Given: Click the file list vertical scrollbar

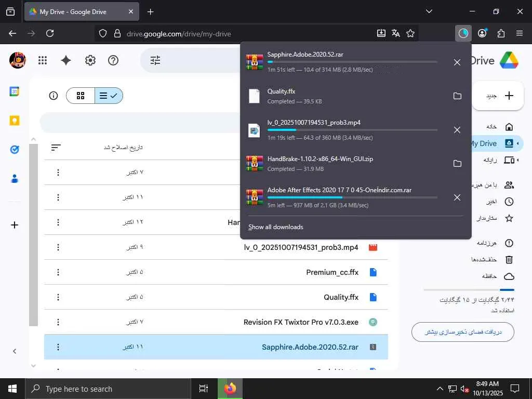Looking at the screenshot, I should (33, 235).
